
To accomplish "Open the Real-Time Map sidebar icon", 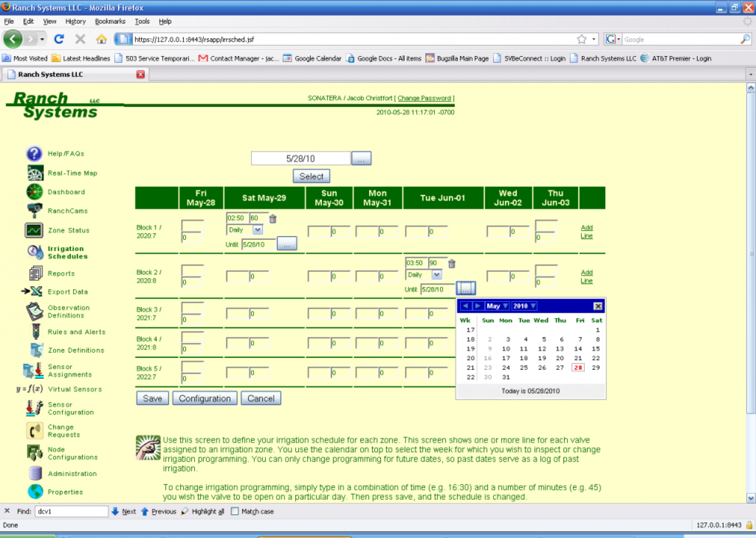I will 34,173.
